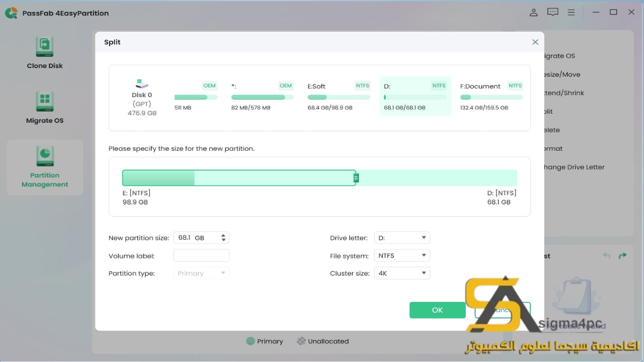Close the Split dialog
This screenshot has height=362, width=644.
pyautogui.click(x=535, y=42)
